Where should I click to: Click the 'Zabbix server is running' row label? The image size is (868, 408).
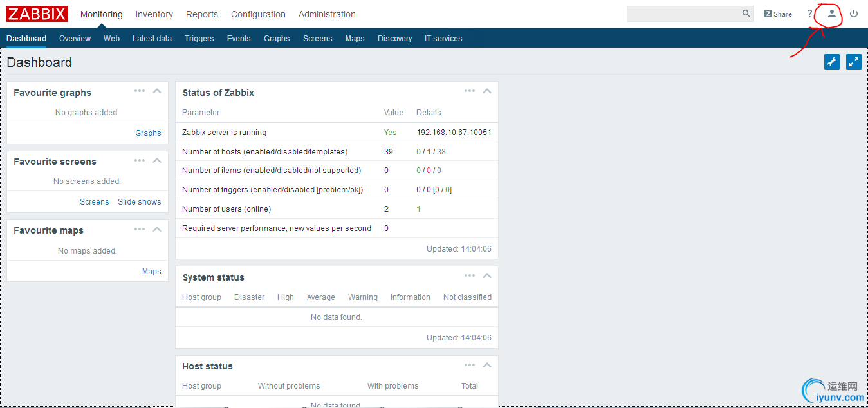click(x=224, y=133)
